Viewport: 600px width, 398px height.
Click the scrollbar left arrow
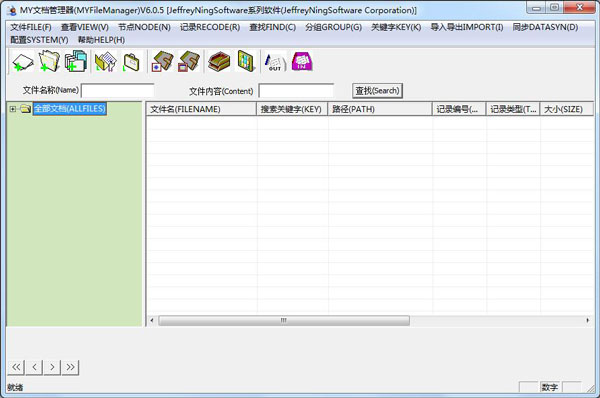pos(152,320)
